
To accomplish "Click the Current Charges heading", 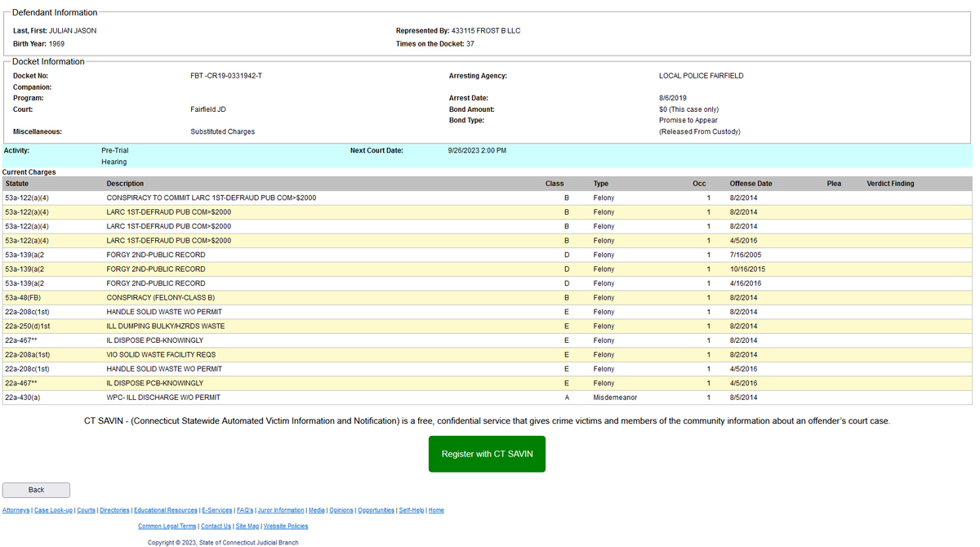I will [x=29, y=172].
